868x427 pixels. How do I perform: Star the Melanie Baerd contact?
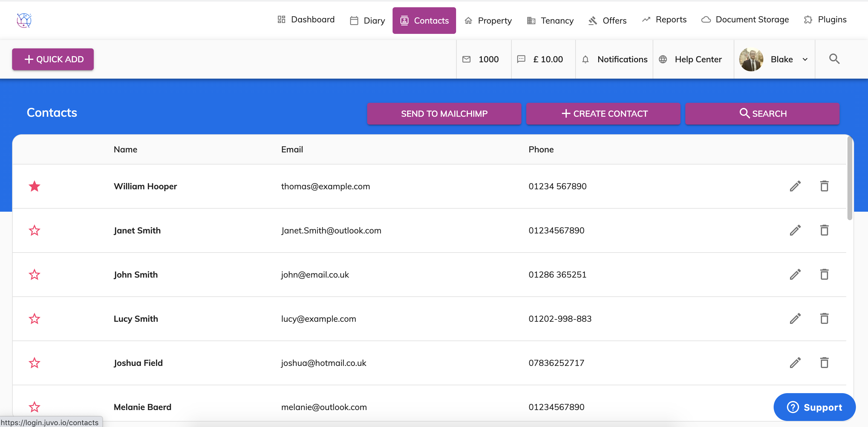34,407
